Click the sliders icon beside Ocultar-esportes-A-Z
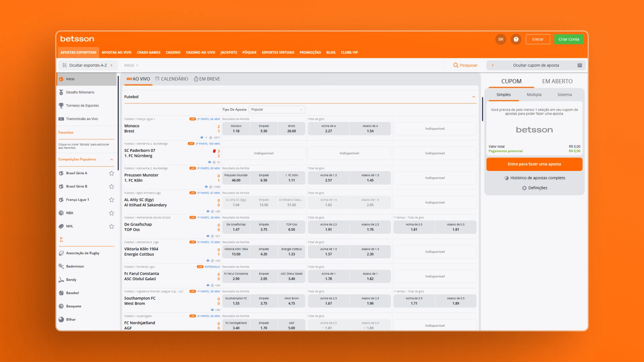Image resolution: width=644 pixels, height=362 pixels. point(64,65)
